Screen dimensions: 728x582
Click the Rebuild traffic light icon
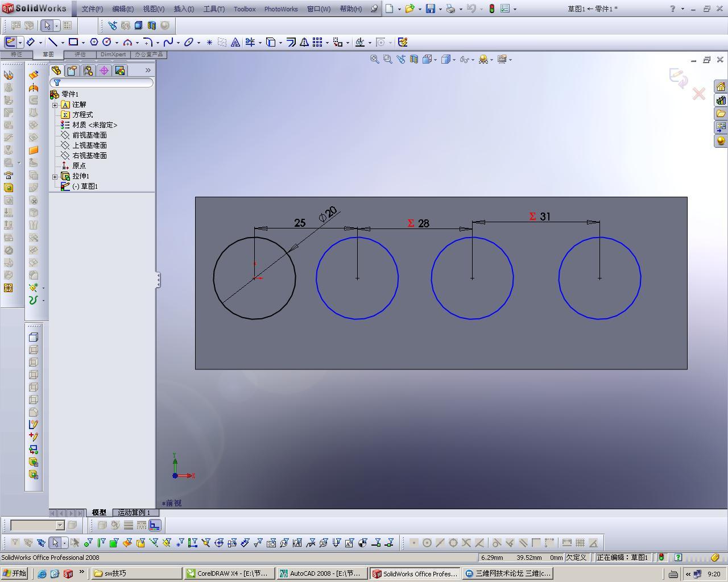pos(491,9)
